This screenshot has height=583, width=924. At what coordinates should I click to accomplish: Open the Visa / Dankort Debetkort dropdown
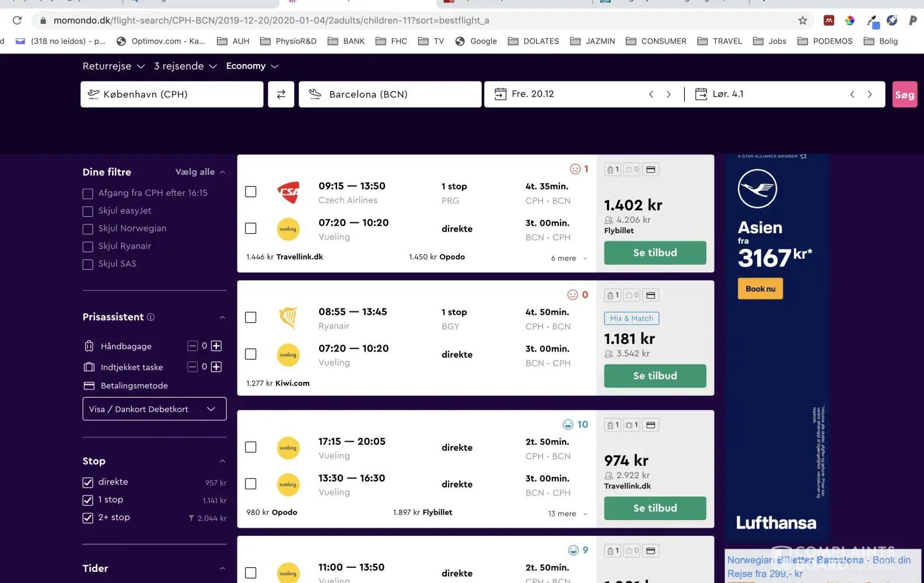(154, 409)
